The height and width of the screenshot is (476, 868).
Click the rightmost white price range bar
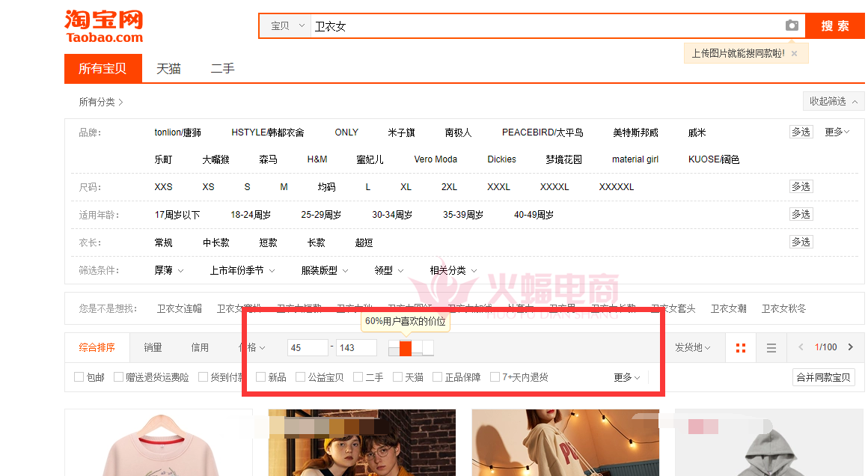tap(428, 348)
